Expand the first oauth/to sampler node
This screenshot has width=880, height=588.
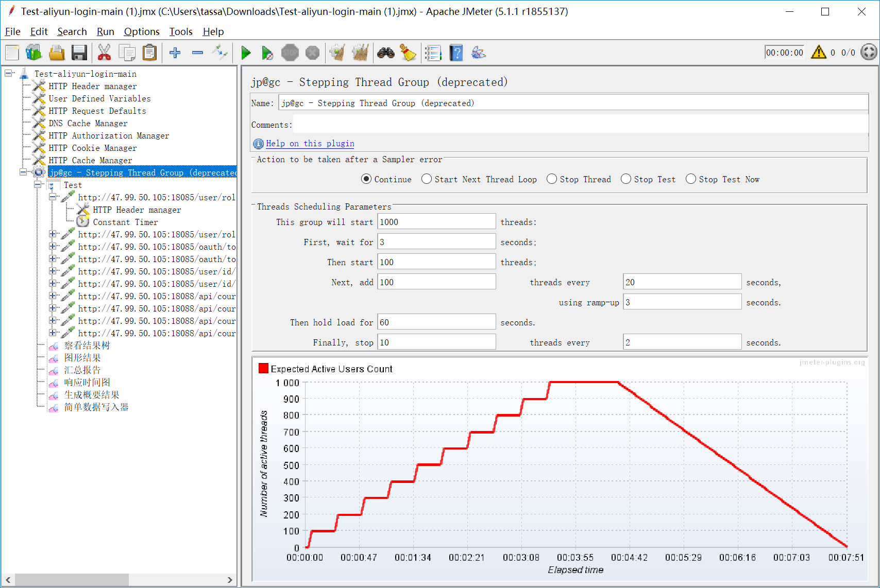click(x=53, y=246)
